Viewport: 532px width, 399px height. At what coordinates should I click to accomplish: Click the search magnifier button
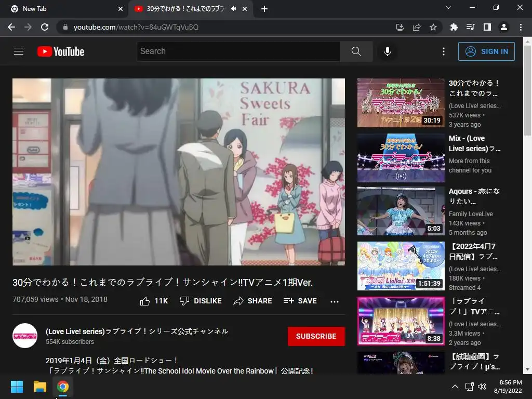point(356,51)
